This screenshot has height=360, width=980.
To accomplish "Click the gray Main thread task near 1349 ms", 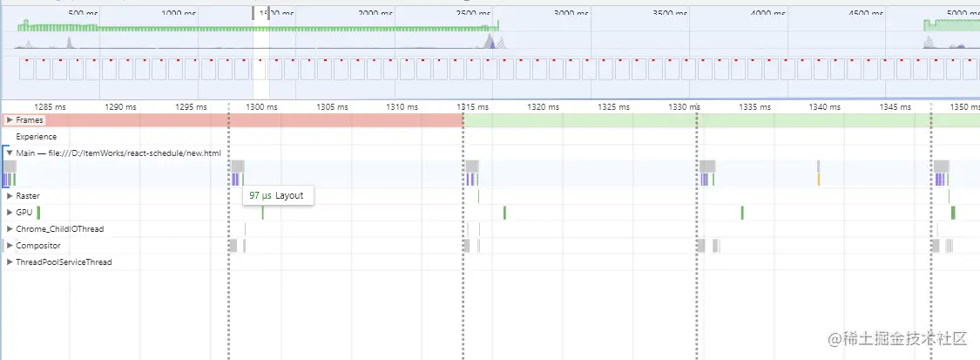I will coord(942,166).
